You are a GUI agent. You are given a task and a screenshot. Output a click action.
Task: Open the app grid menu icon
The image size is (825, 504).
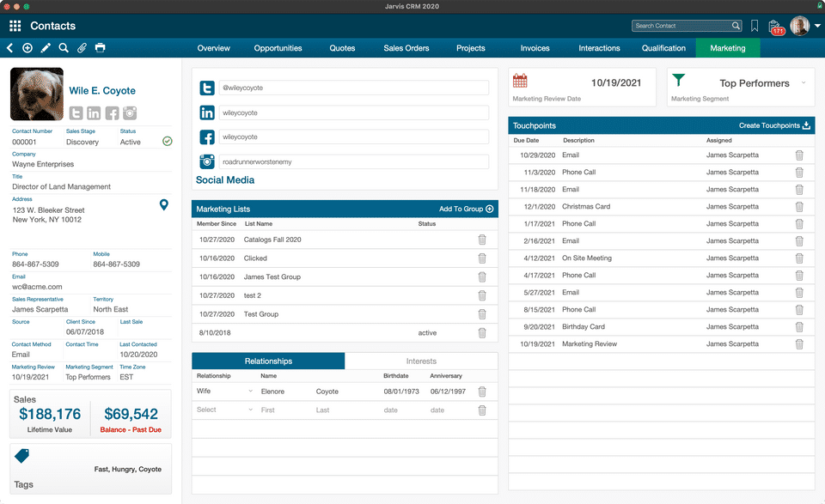pos(15,26)
